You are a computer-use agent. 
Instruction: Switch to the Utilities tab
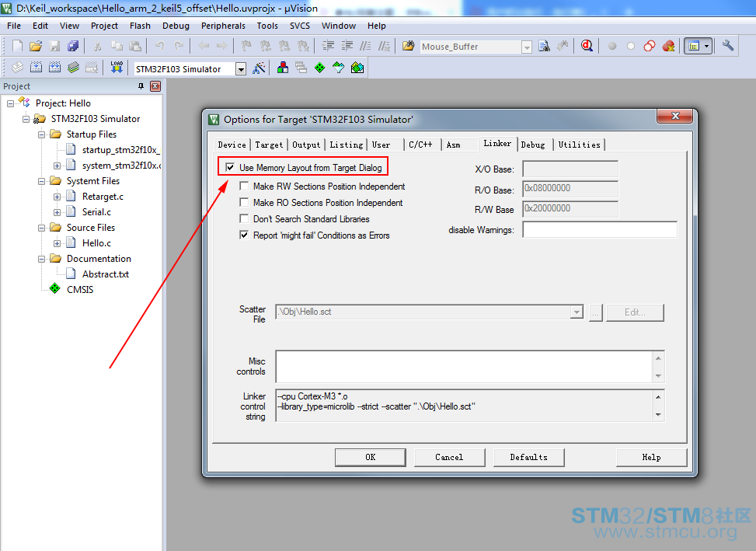tap(579, 145)
